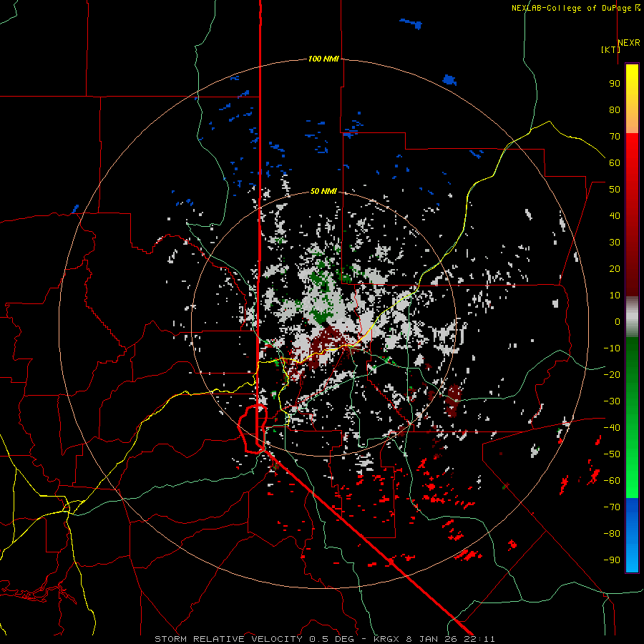Click the 22:11 timestamp in the caption
644x644 pixels.
click(x=478, y=639)
